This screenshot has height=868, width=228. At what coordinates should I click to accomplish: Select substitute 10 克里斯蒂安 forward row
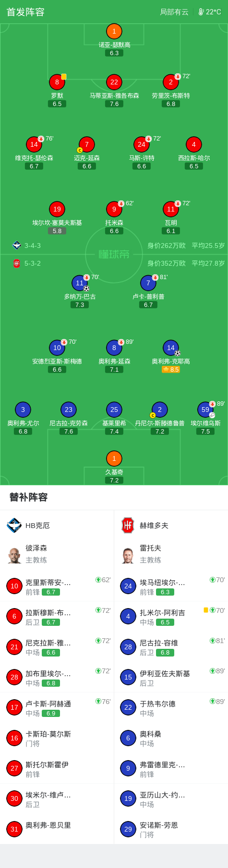point(57,586)
